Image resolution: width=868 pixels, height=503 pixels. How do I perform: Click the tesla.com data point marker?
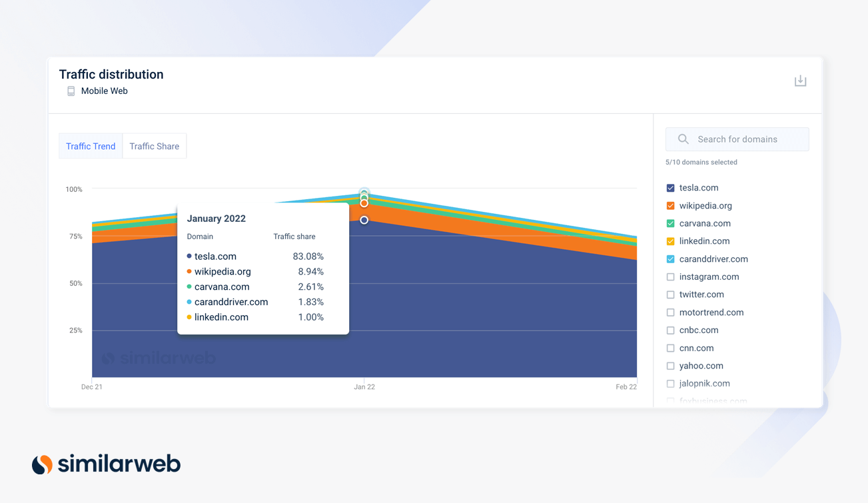(364, 220)
